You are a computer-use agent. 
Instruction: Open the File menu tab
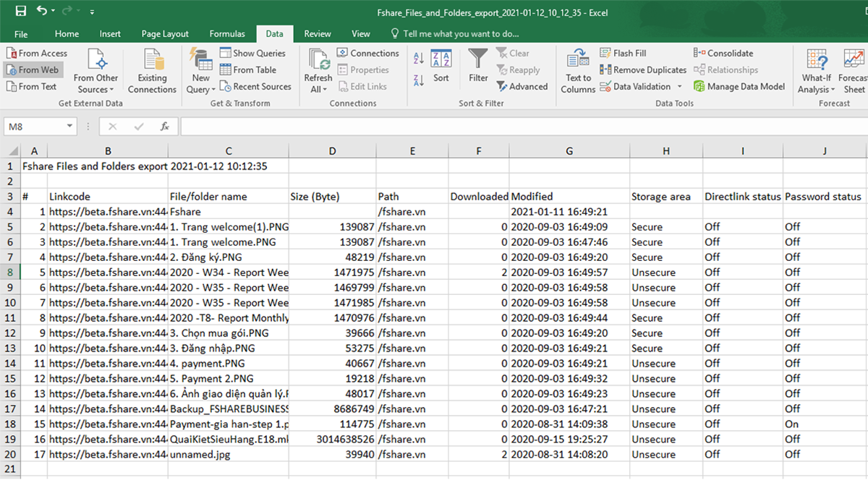pos(21,34)
